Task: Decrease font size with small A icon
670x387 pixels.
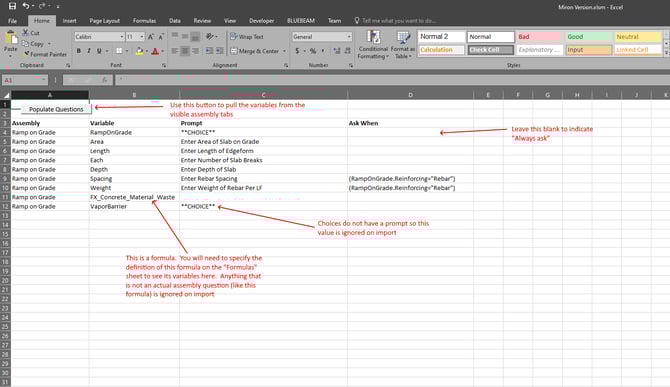Action: click(x=161, y=37)
